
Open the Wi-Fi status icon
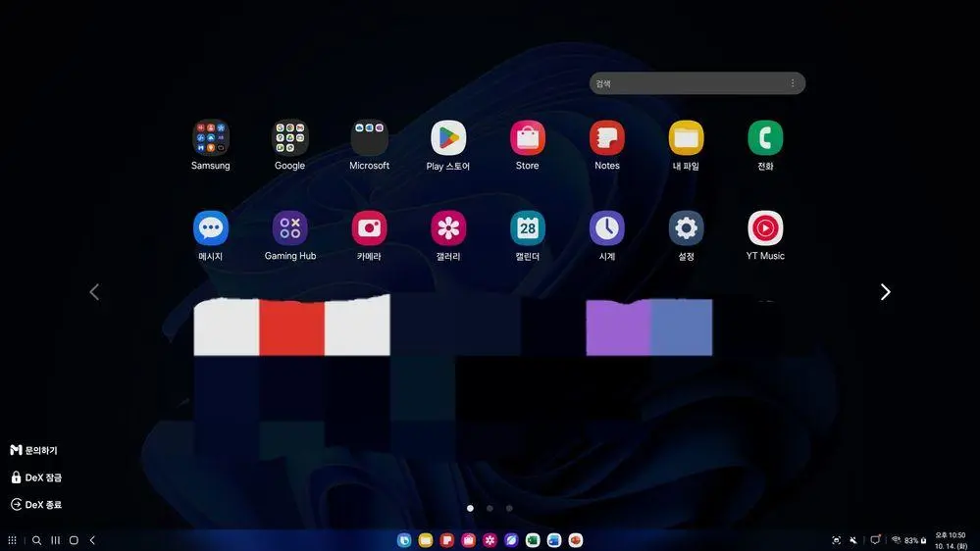897,540
